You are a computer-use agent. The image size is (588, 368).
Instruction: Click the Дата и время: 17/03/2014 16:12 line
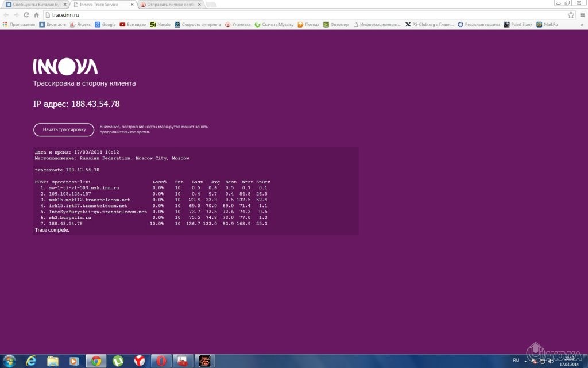(77, 152)
